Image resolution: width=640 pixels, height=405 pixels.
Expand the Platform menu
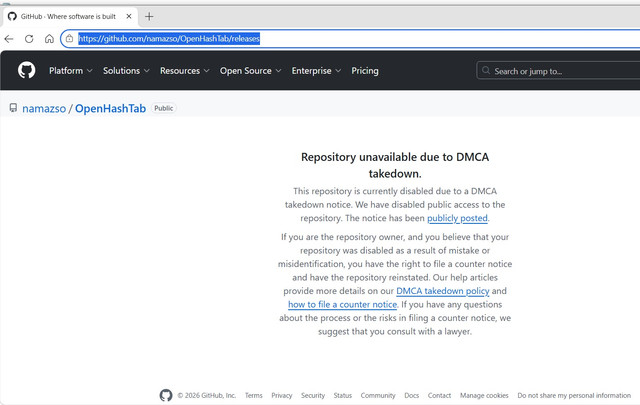(71, 71)
